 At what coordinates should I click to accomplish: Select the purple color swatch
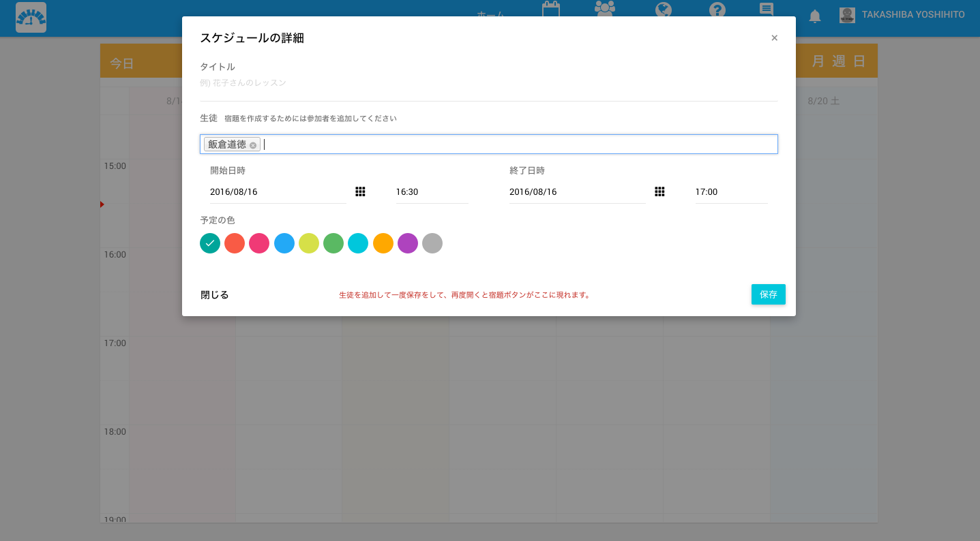pos(408,243)
